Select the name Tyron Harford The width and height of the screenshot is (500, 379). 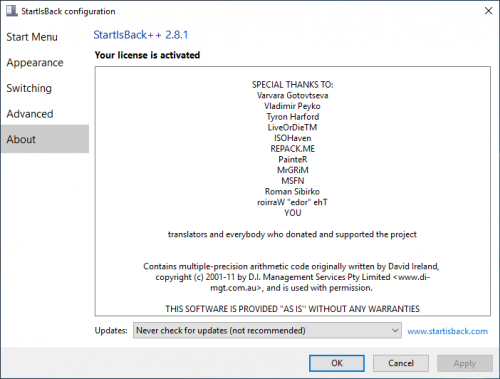pos(293,117)
